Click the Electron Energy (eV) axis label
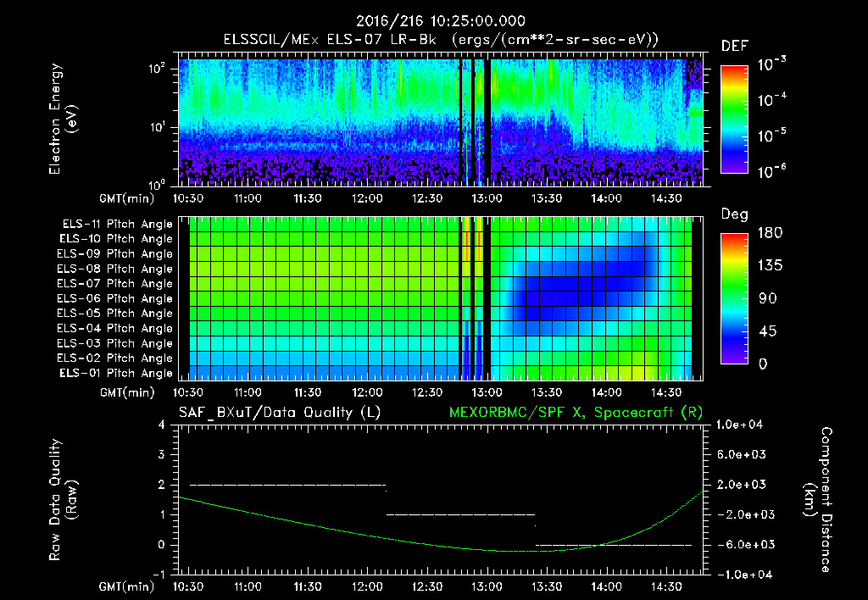This screenshot has width=868, height=600. pyautogui.click(x=62, y=119)
